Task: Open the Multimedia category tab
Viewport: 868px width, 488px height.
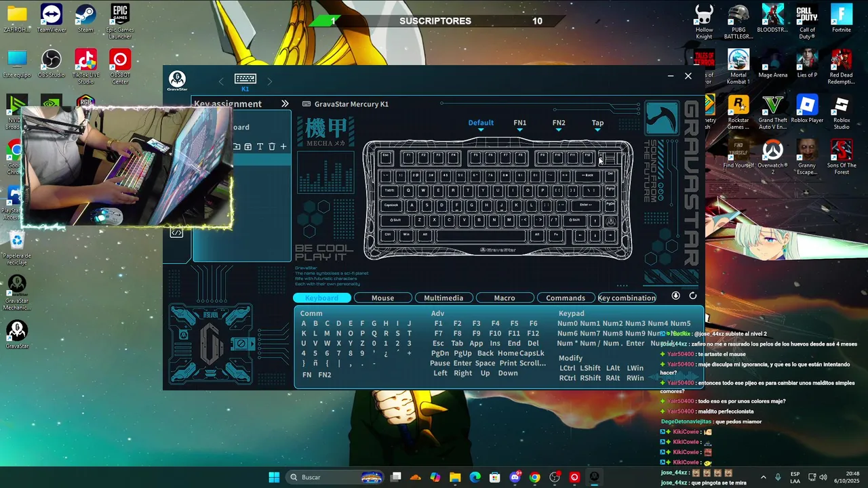Action: click(x=443, y=298)
